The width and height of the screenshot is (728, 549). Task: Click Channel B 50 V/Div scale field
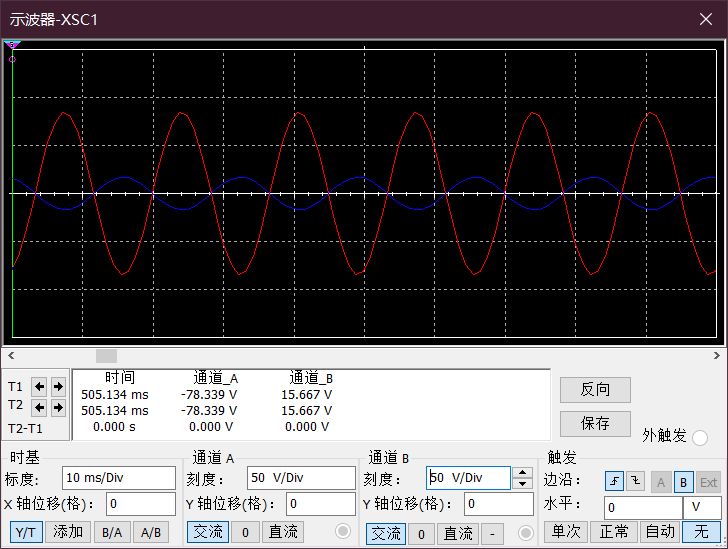point(468,478)
